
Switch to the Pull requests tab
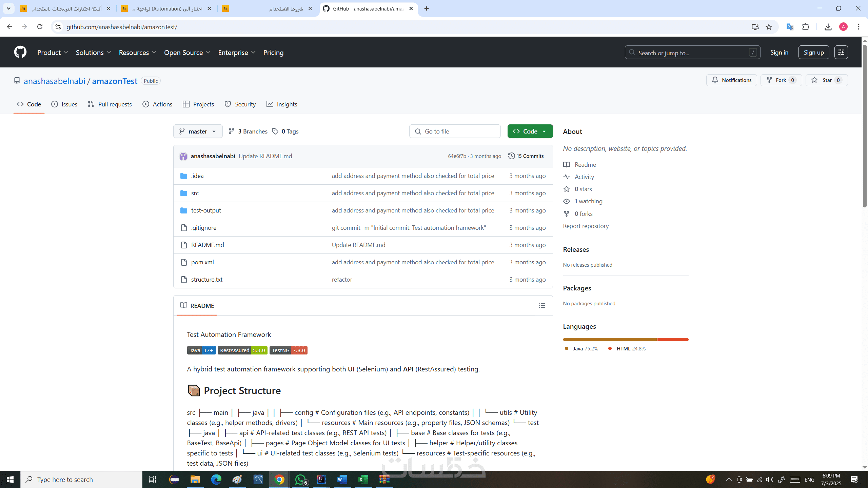click(110, 104)
